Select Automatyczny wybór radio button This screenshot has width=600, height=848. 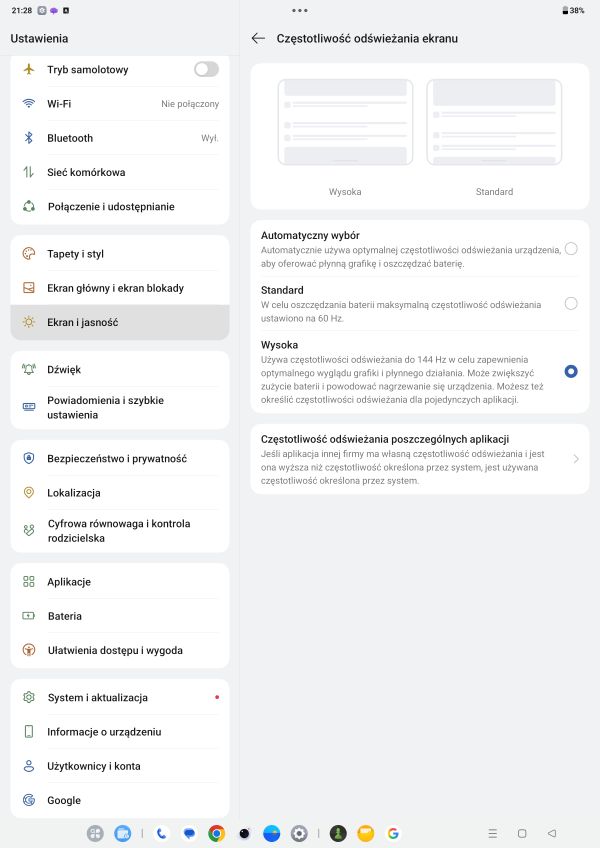(571, 248)
